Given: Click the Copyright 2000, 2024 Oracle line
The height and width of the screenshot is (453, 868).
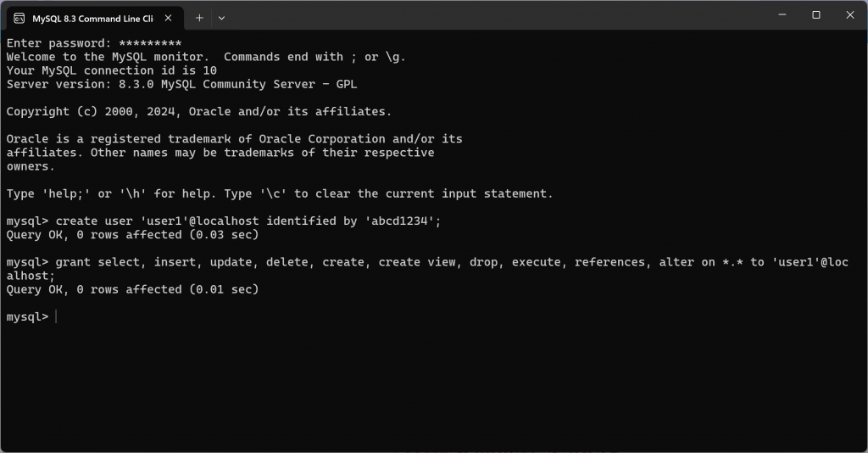Looking at the screenshot, I should coord(198,112).
